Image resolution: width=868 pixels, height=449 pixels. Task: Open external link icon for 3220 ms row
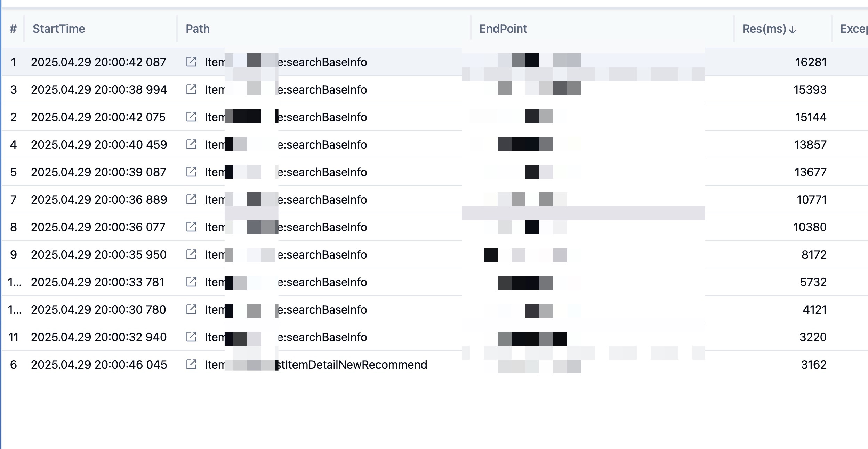[x=191, y=337]
